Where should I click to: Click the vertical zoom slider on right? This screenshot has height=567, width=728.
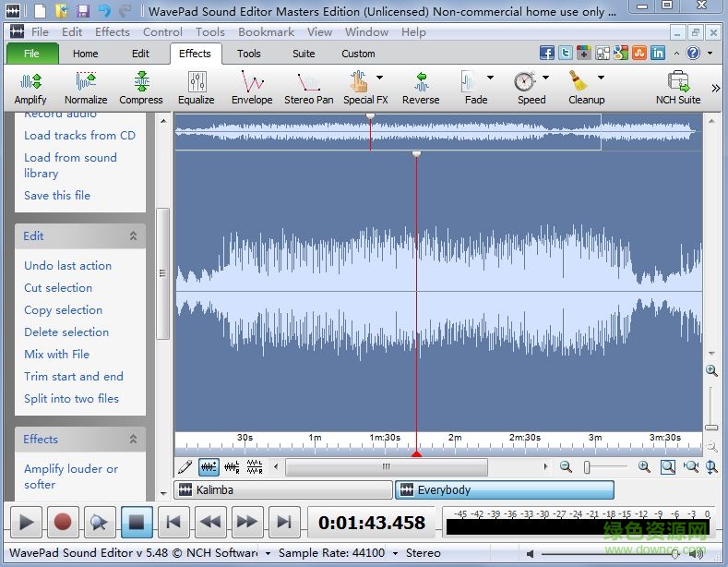pyautogui.click(x=710, y=428)
